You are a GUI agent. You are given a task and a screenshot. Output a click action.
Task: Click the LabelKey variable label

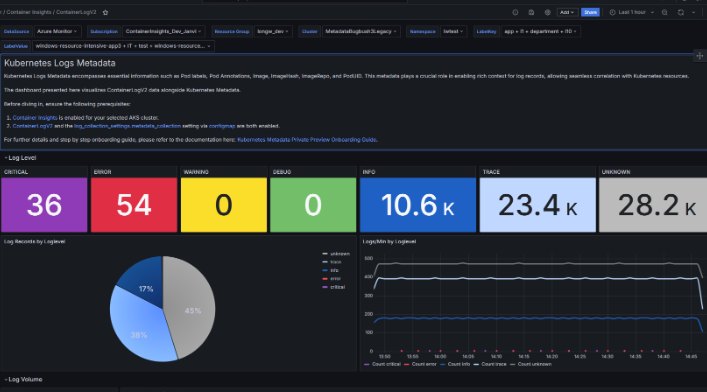pos(486,32)
